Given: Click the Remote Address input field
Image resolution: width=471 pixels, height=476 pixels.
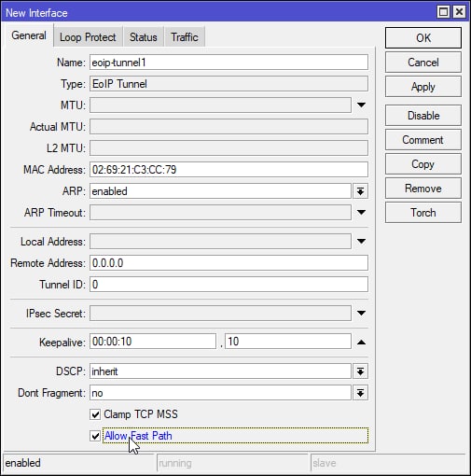Looking at the screenshot, I should point(229,263).
